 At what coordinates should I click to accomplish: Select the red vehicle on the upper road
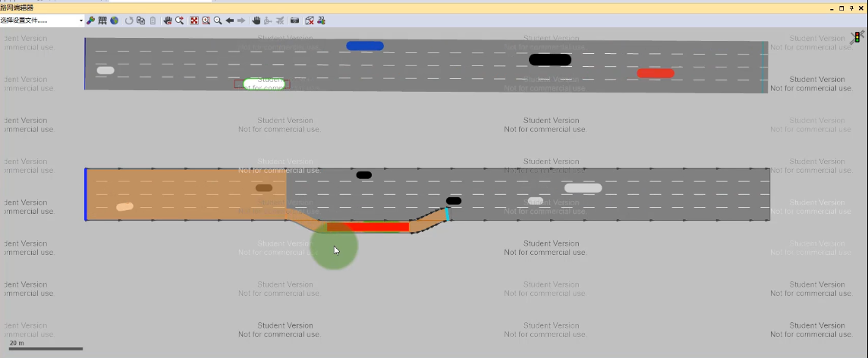pyautogui.click(x=656, y=73)
